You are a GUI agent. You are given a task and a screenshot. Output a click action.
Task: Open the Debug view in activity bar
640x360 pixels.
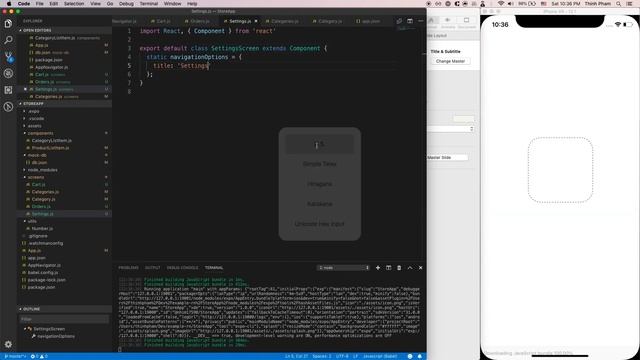pyautogui.click(x=8, y=73)
